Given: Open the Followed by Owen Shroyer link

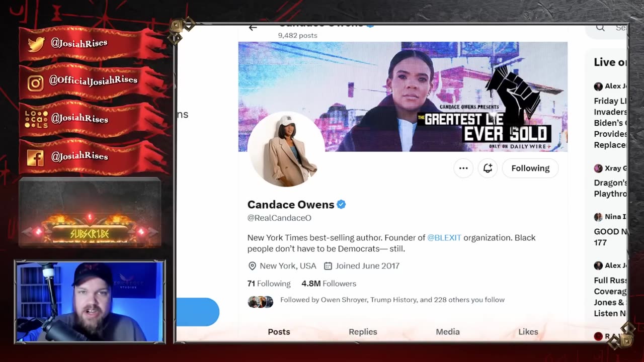Looking at the screenshot, I should pos(392,300).
